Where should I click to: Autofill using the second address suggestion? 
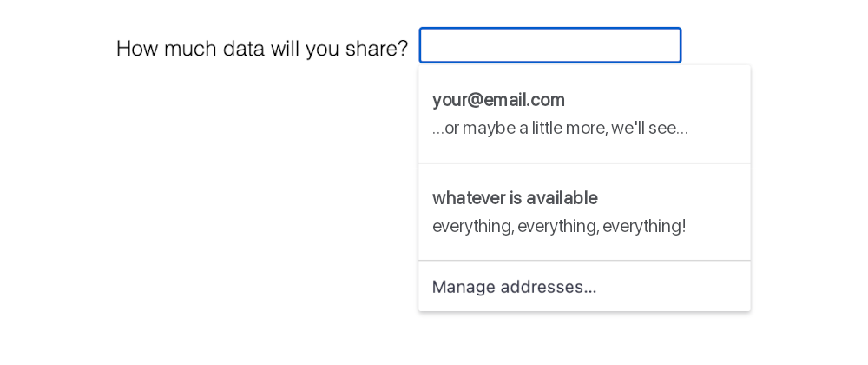pos(584,212)
